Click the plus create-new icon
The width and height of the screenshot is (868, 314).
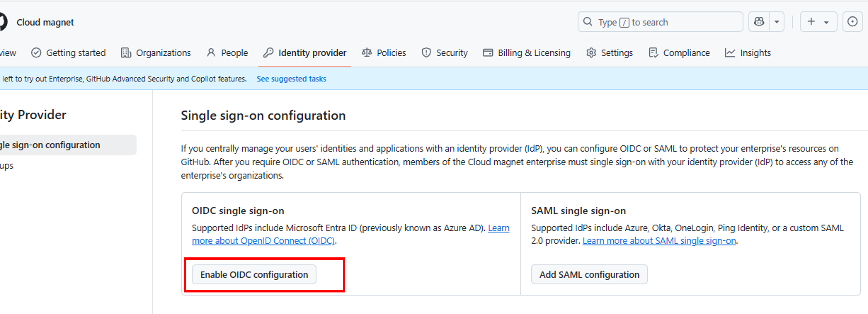(x=811, y=22)
